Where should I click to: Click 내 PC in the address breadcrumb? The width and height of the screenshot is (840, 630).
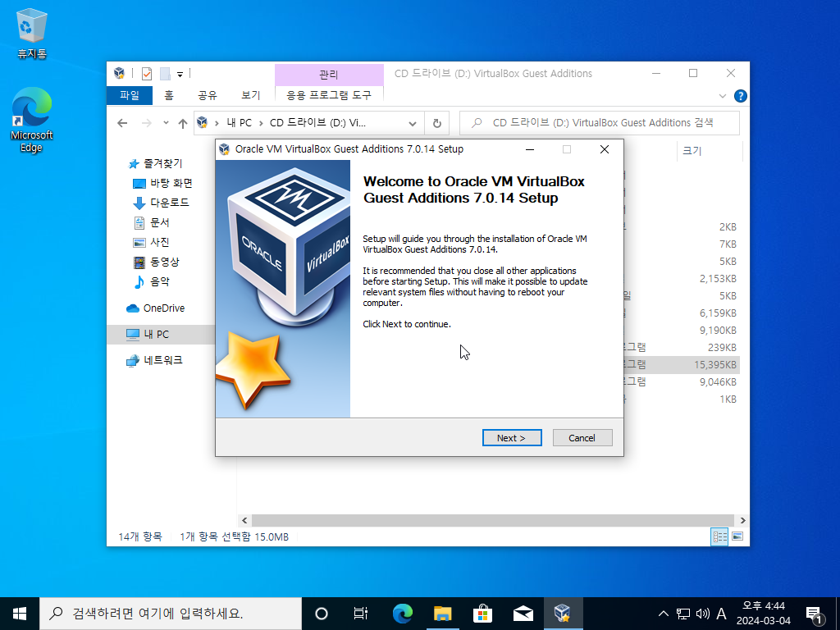tap(239, 123)
